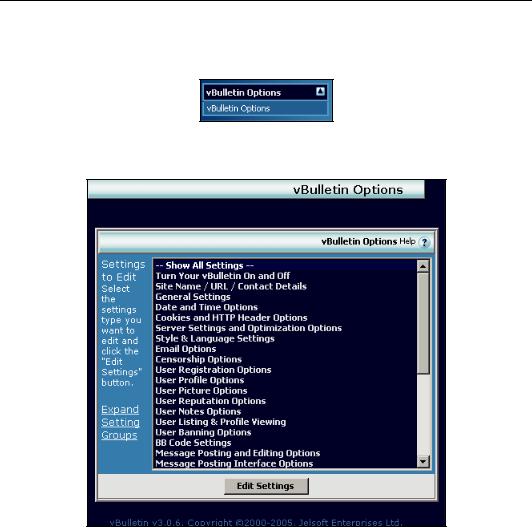Screen dimensions: 532x527
Task: Select 'Server Settings and Optimization Options'
Action: pyautogui.click(x=285, y=328)
